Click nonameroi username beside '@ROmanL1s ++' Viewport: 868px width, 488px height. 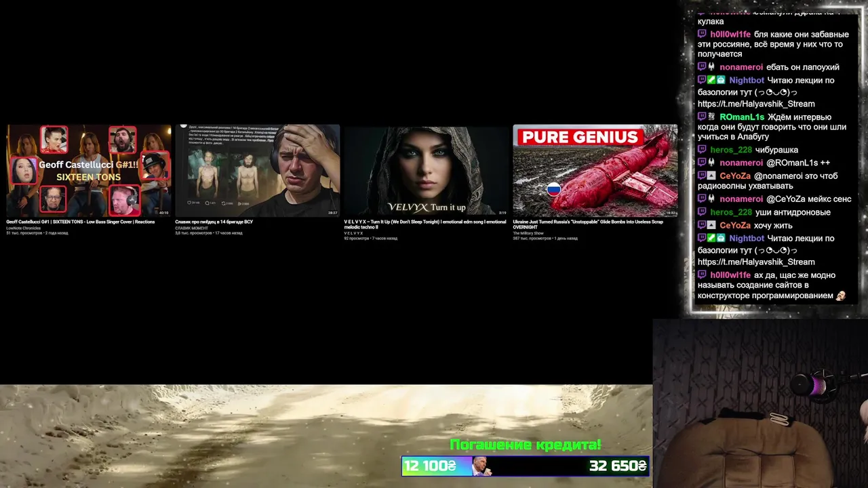pos(741,163)
